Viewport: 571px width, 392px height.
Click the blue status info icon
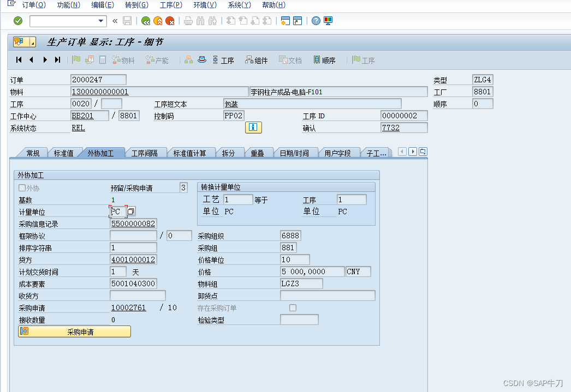[253, 127]
